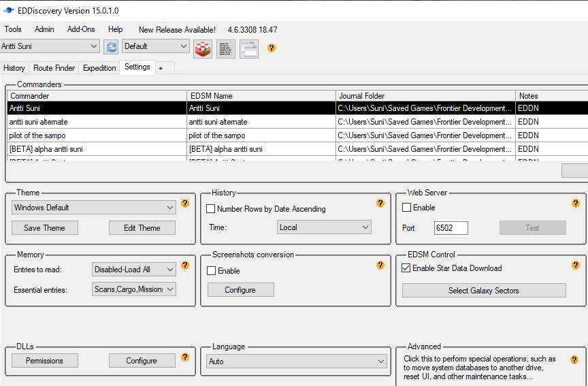Open the Windows Default theme dropdown

(94, 208)
